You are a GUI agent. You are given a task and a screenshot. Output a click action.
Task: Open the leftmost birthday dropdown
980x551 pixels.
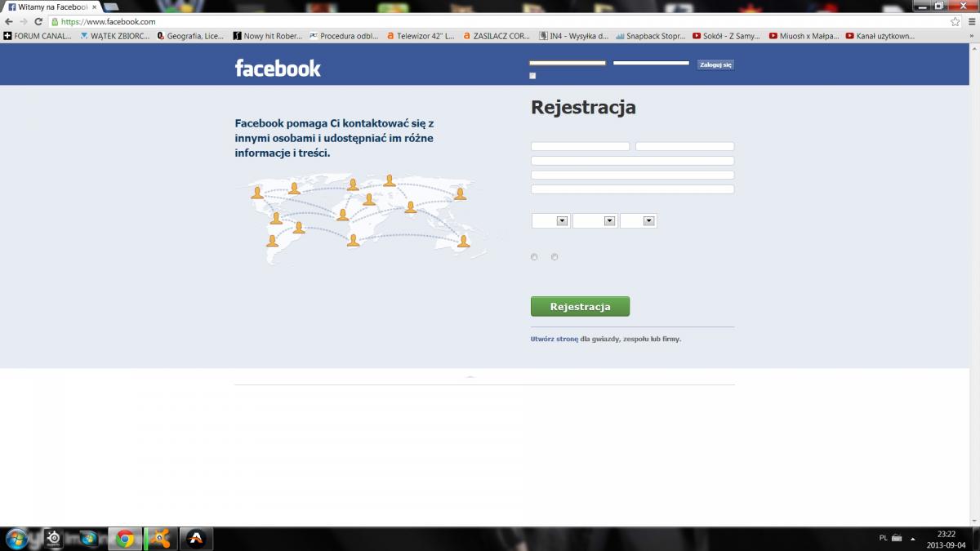[550, 220]
